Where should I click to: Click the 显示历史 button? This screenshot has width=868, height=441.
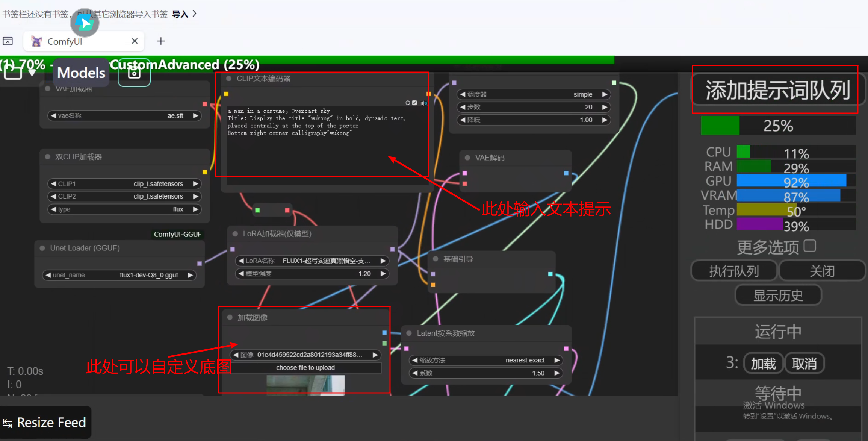(778, 296)
